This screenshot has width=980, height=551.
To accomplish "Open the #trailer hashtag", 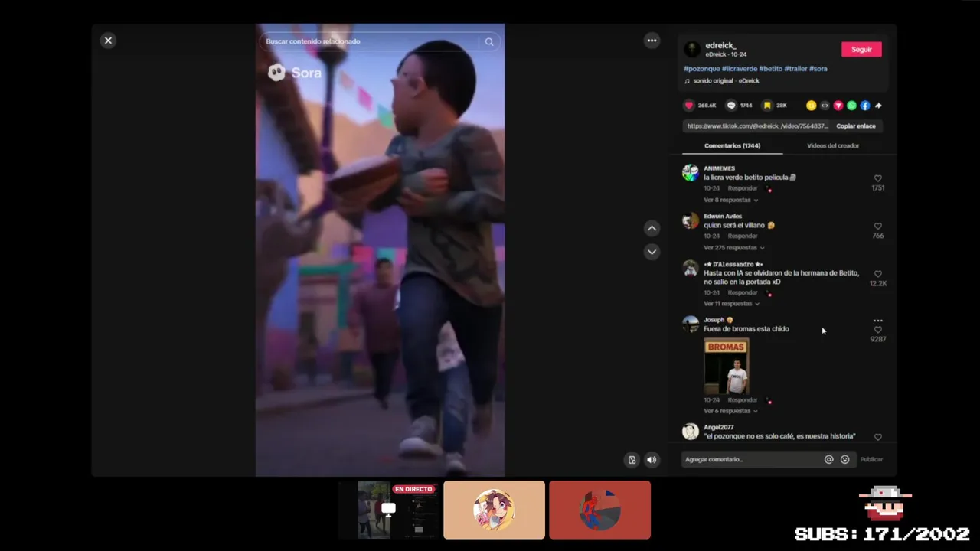I will 795,69.
